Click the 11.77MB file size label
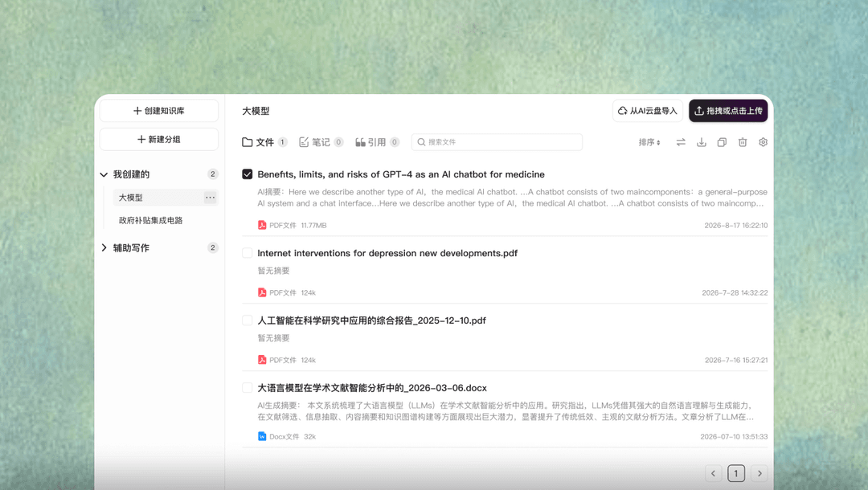The width and height of the screenshot is (868, 490). pyautogui.click(x=314, y=226)
